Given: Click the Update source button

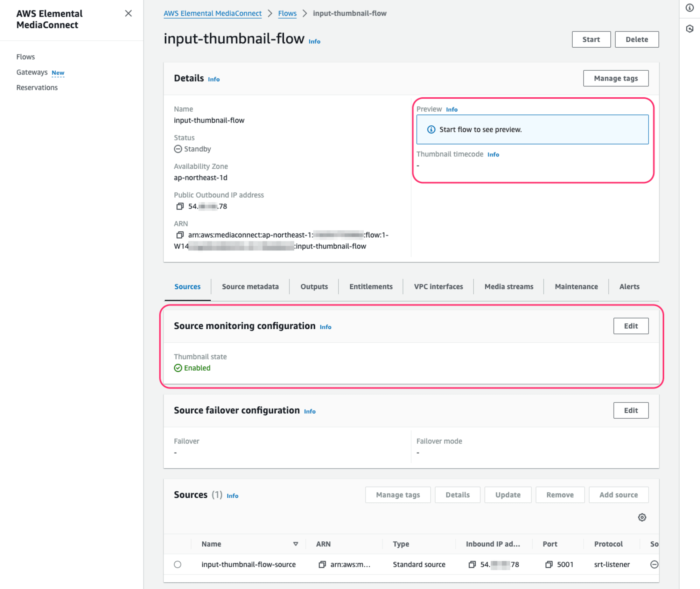Looking at the screenshot, I should tap(508, 495).
